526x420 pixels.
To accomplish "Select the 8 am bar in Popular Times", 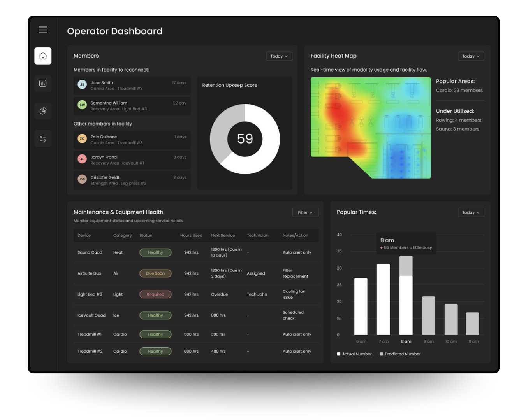I will coord(406,295).
